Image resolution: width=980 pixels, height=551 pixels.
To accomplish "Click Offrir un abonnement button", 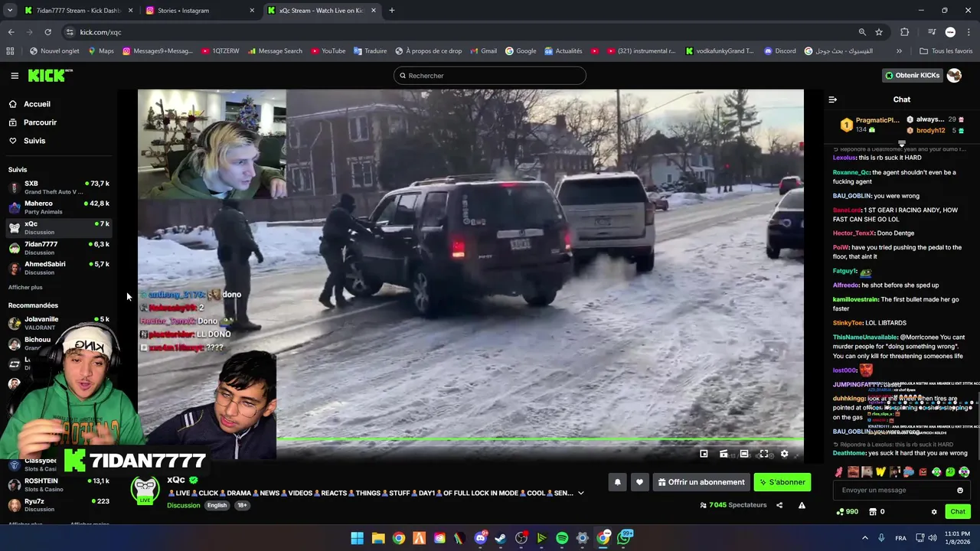I will tap(701, 482).
